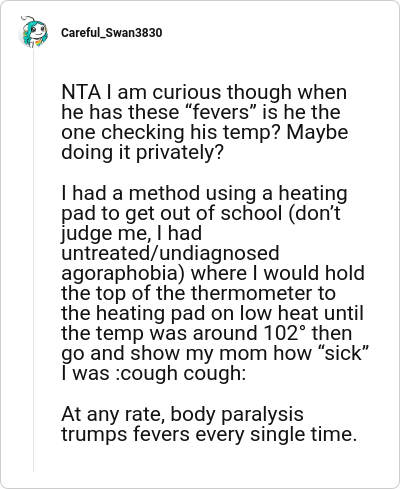Click the words '(don't judge me'
The image size is (400, 489).
click(201, 223)
